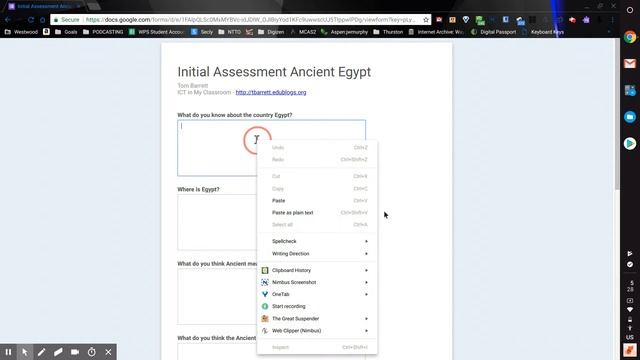Viewport: 640px width, 360px height.
Task: Pause the screen recording
Action: 8,352
